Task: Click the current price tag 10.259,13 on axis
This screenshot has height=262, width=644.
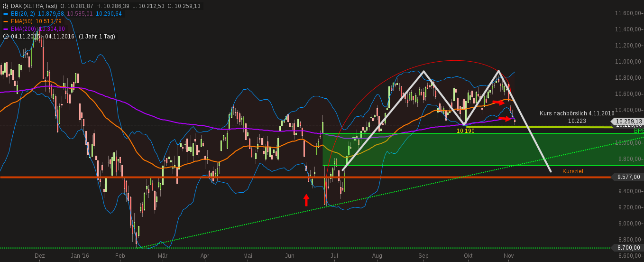Action: coord(626,122)
